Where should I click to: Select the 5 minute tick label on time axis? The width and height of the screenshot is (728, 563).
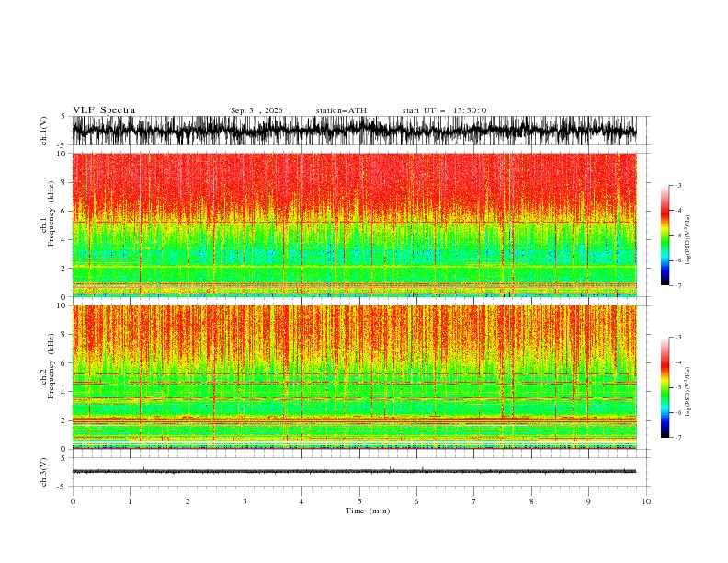coord(359,501)
